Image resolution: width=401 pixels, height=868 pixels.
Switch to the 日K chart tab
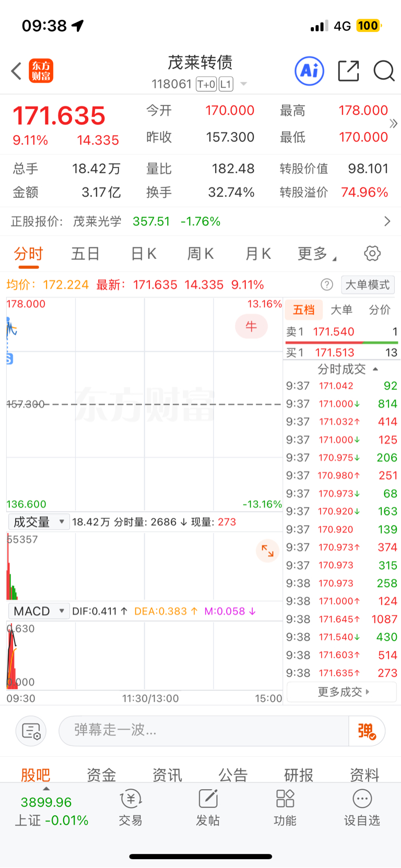144,254
